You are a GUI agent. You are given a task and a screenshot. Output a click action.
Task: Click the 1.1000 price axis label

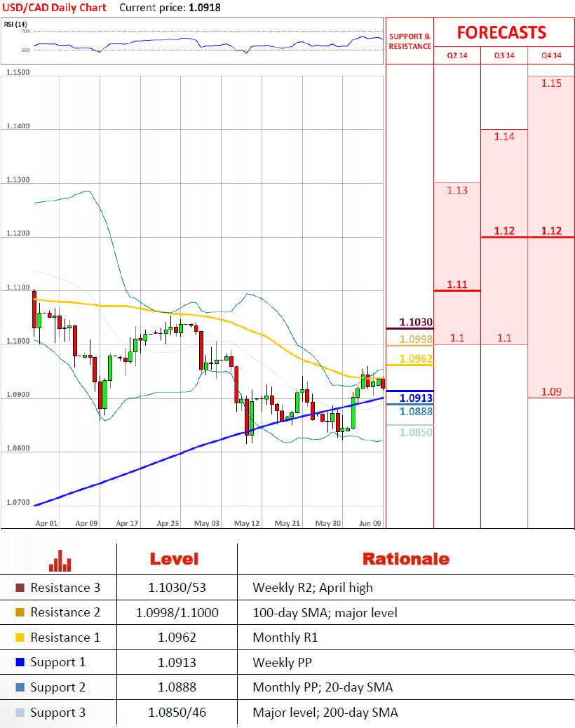[18, 342]
